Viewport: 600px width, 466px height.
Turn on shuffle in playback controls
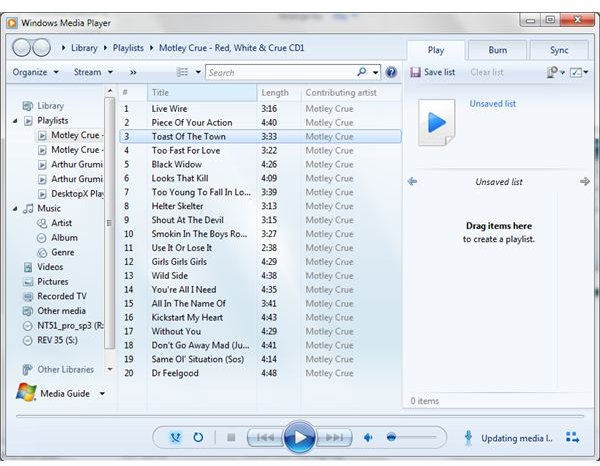(x=176, y=437)
